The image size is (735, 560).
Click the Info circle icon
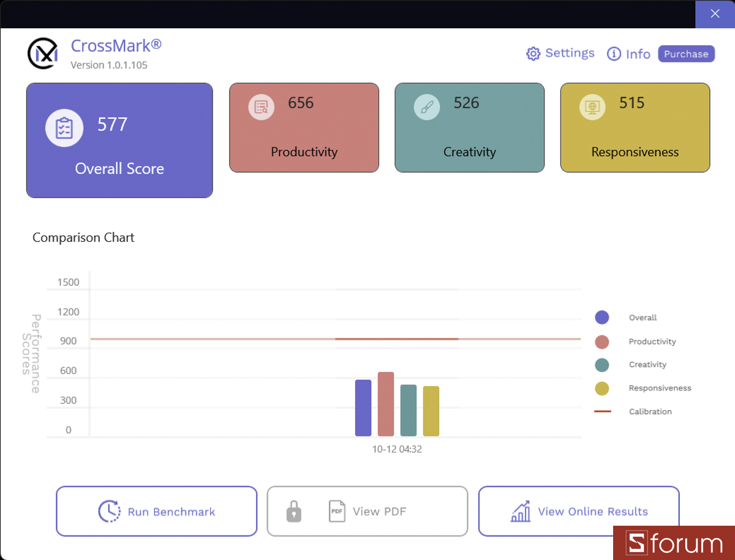click(614, 54)
